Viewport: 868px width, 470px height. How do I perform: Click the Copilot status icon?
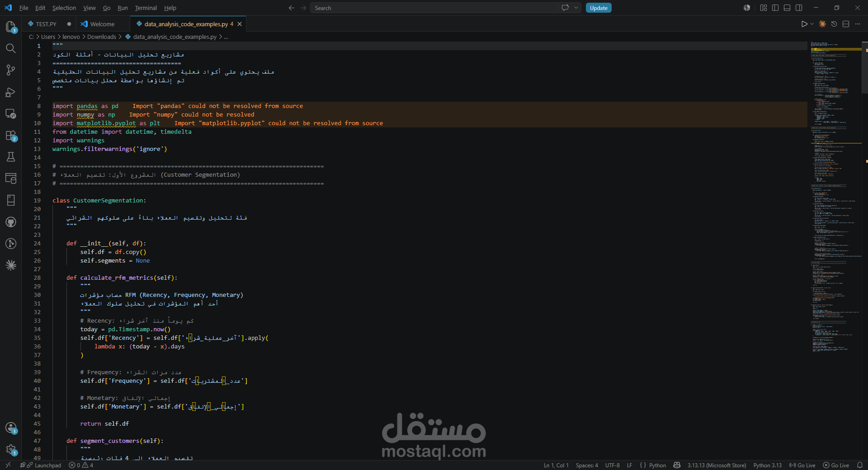coord(677,465)
